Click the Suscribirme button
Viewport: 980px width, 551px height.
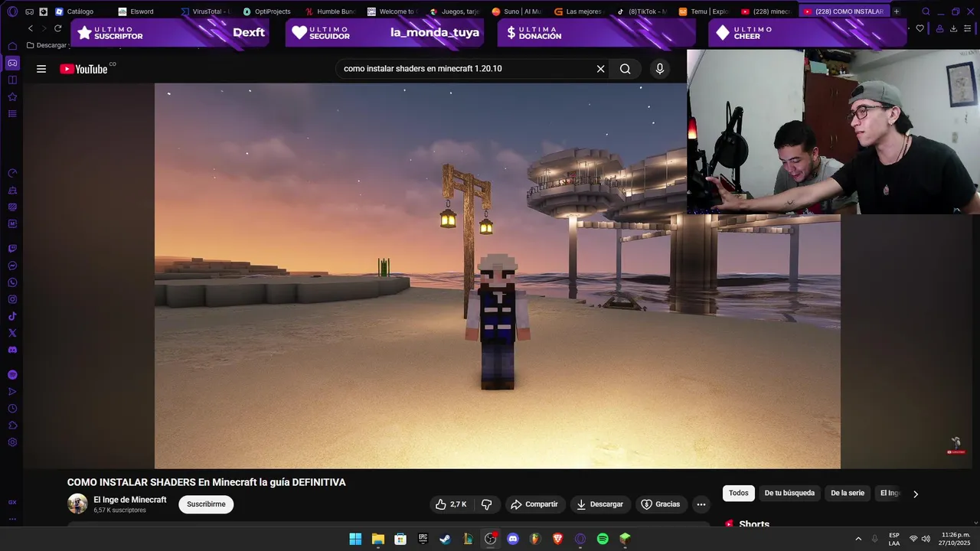coord(206,504)
